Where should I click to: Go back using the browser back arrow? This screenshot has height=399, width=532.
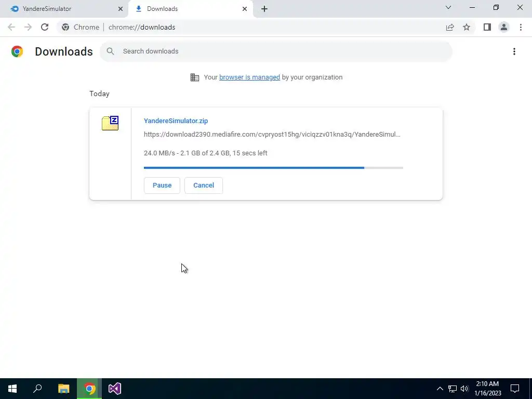(11, 27)
